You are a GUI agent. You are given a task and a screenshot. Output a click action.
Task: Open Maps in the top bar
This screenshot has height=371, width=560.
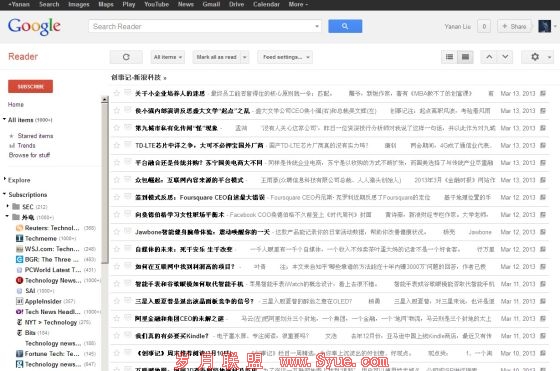click(106, 5)
